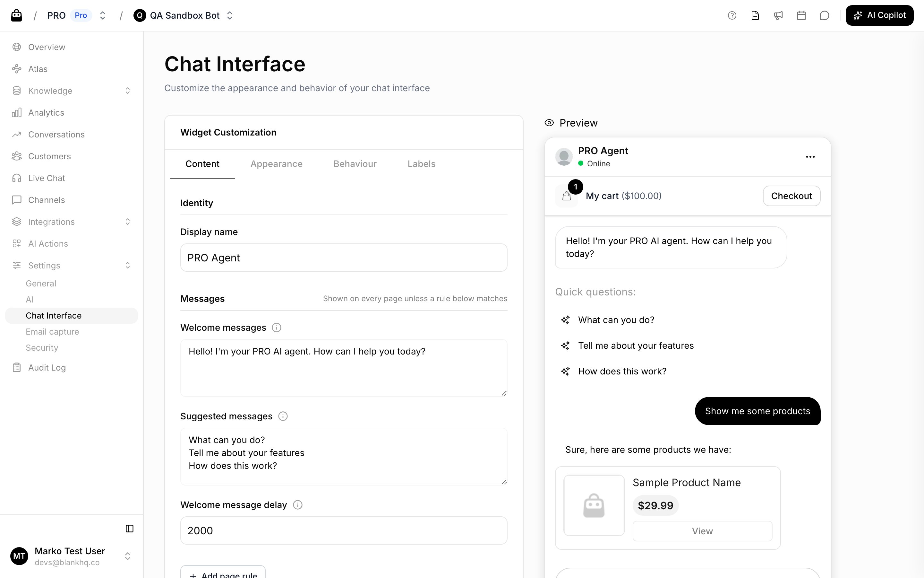Click the Customers people icon
The width and height of the screenshot is (924, 578).
click(x=16, y=156)
